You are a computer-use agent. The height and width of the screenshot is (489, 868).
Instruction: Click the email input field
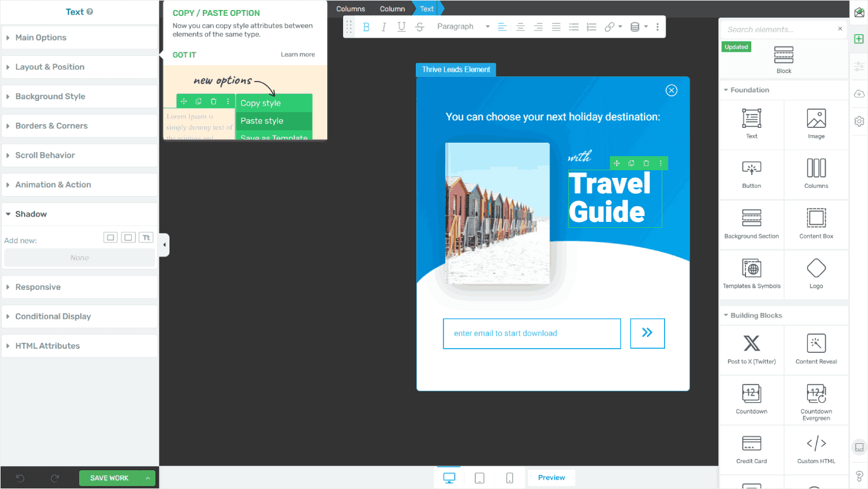(531, 333)
